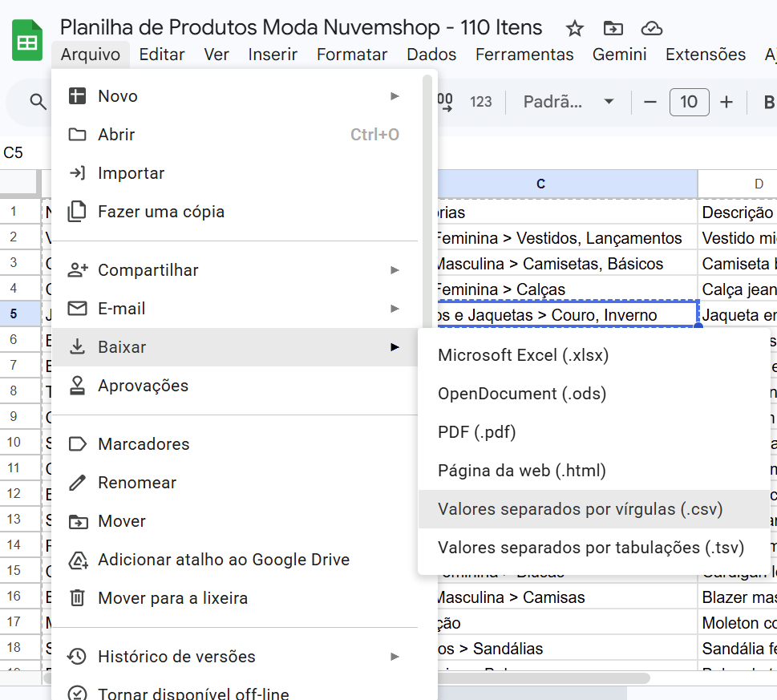The width and height of the screenshot is (777, 700).
Task: Open the Arquivo menu
Action: [x=90, y=55]
